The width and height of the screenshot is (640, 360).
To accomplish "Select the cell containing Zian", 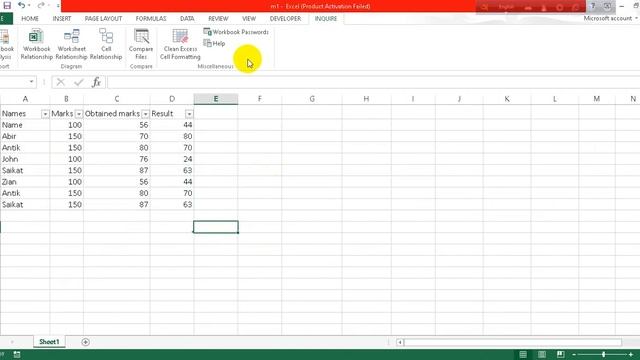I will [25, 182].
